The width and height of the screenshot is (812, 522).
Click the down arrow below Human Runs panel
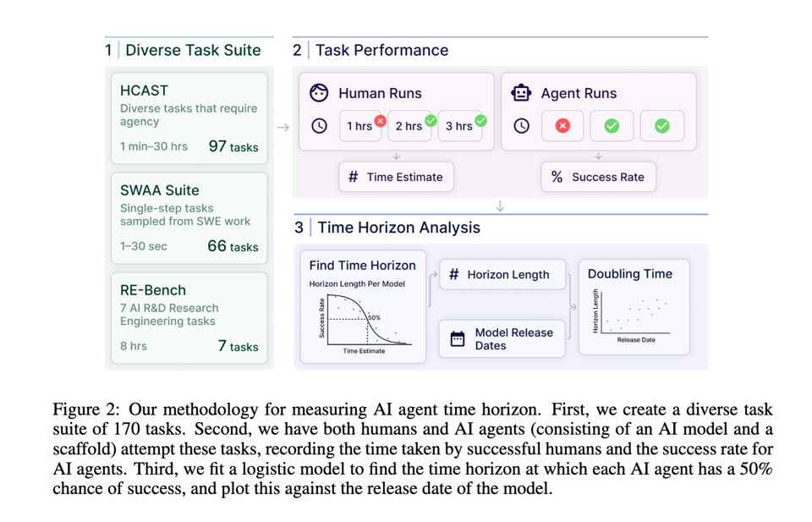point(396,157)
